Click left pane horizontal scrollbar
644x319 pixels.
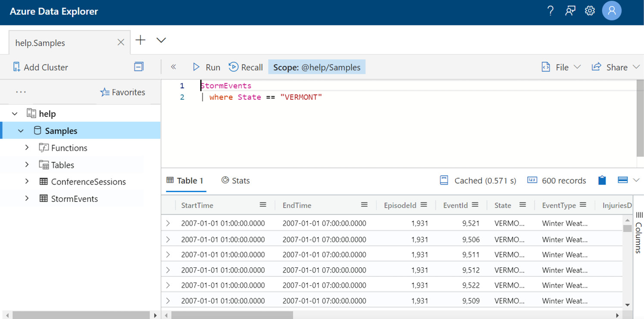[81, 316]
